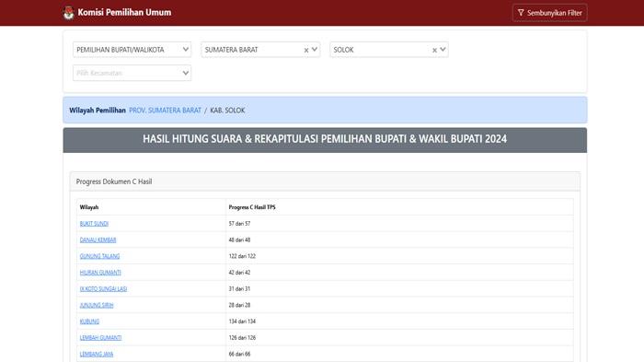Open the Pilih Kecamatan dropdown
Image resolution: width=644 pixels, height=362 pixels.
[132, 73]
